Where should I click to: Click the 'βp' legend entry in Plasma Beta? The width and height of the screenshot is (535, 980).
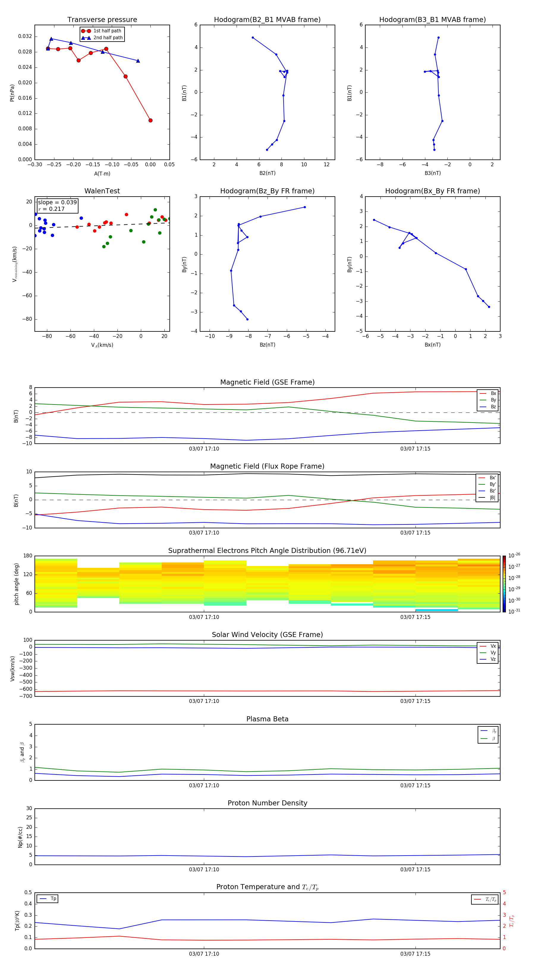point(488,731)
